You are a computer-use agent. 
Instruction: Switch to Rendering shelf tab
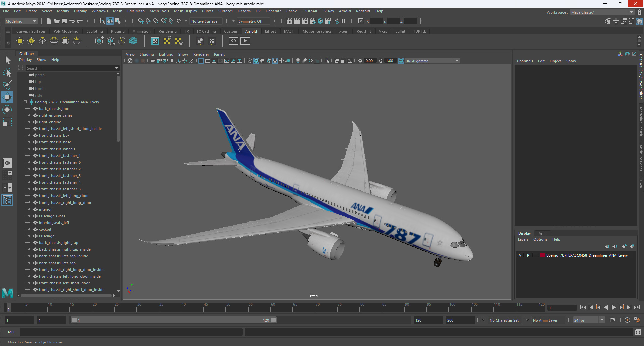pos(167,31)
